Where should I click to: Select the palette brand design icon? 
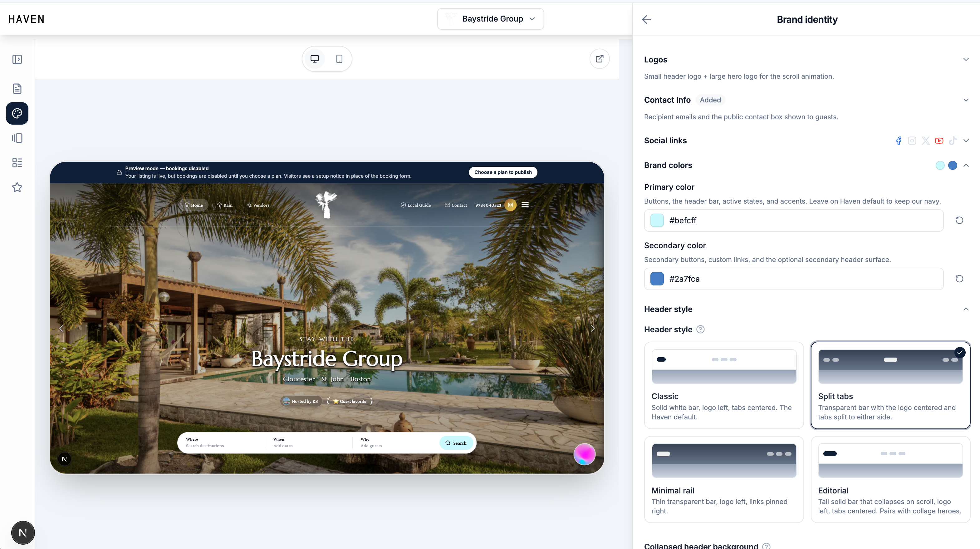pos(17,113)
